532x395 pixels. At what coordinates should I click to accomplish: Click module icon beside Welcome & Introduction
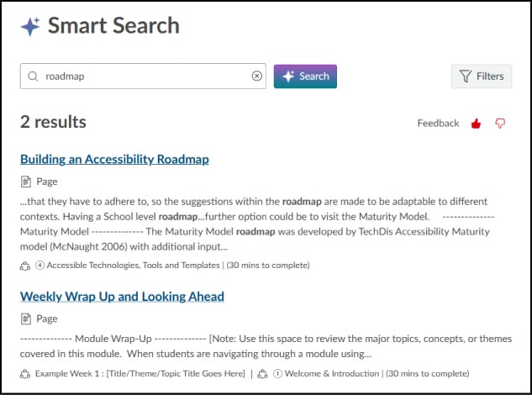click(264, 373)
